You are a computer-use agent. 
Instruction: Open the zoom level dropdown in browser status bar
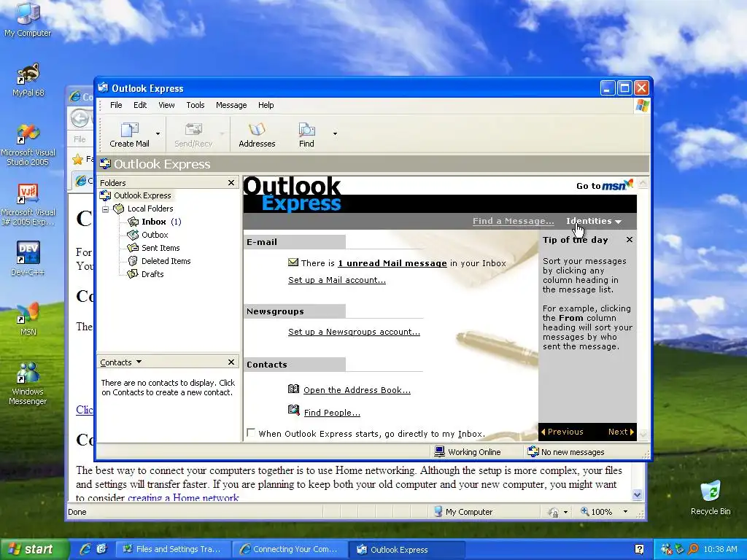(x=625, y=512)
